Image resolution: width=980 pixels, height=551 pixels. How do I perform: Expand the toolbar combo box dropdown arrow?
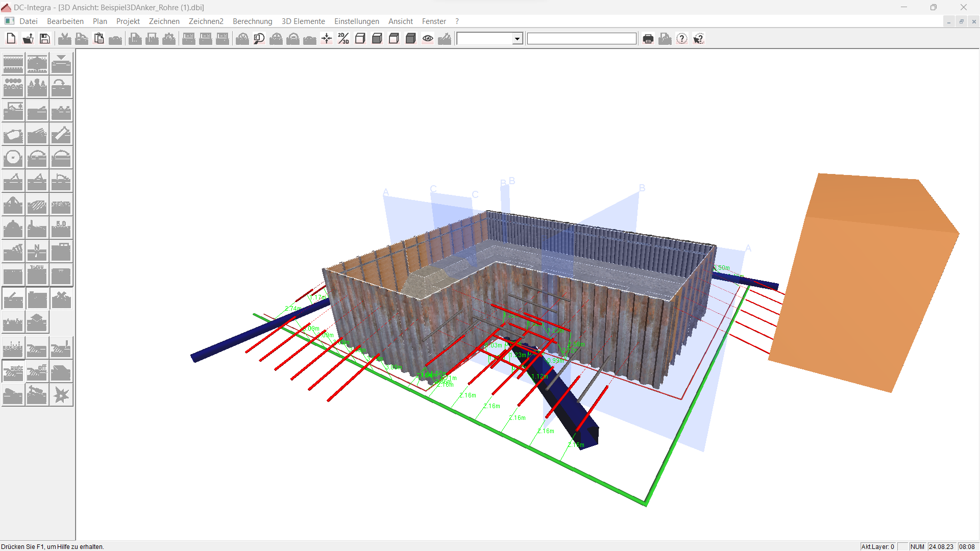click(x=517, y=39)
